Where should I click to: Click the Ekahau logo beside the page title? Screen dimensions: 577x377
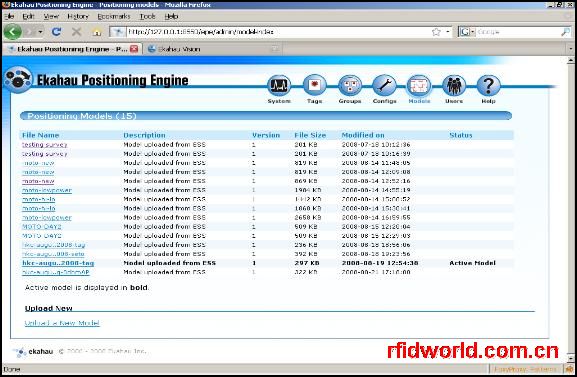click(x=18, y=79)
